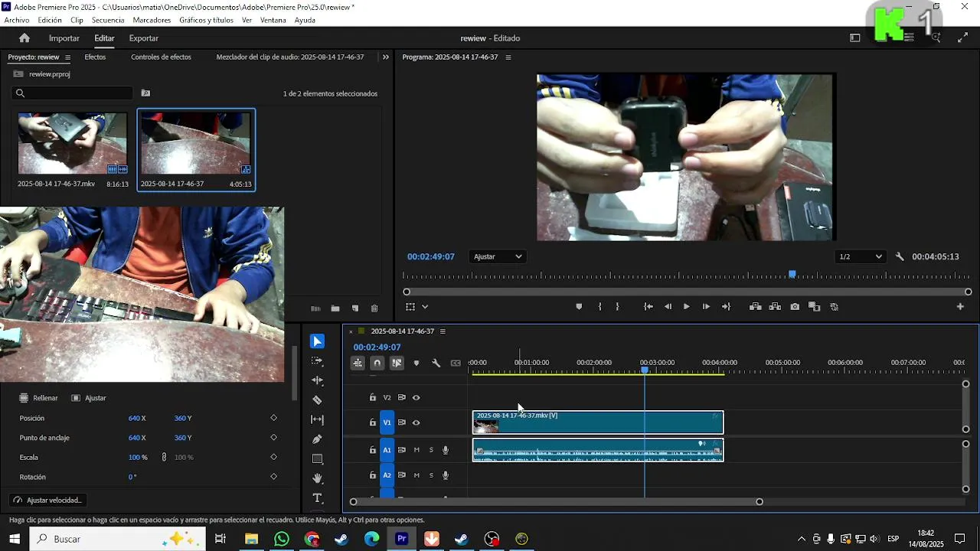Open the Project panel menu
The image size is (980, 551).
pos(67,57)
